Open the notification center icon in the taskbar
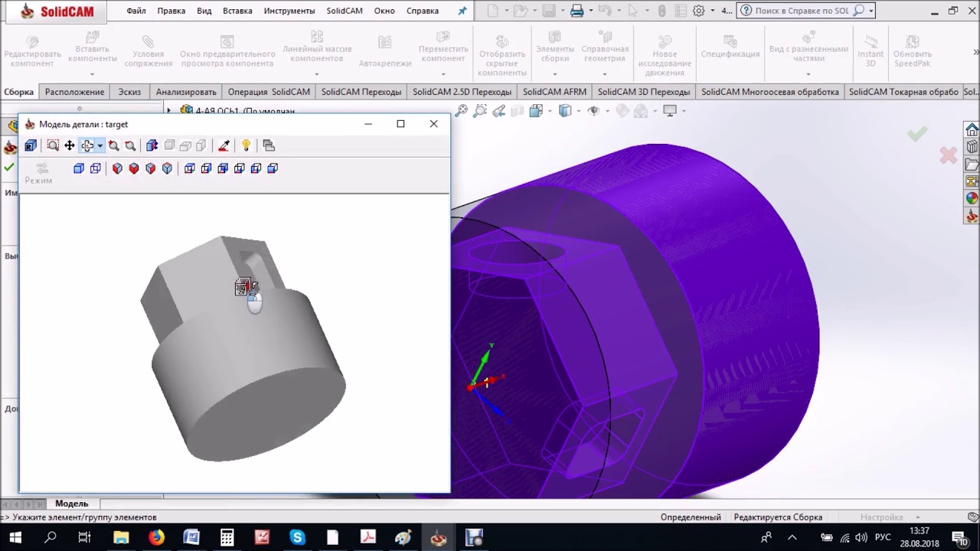 [960, 538]
